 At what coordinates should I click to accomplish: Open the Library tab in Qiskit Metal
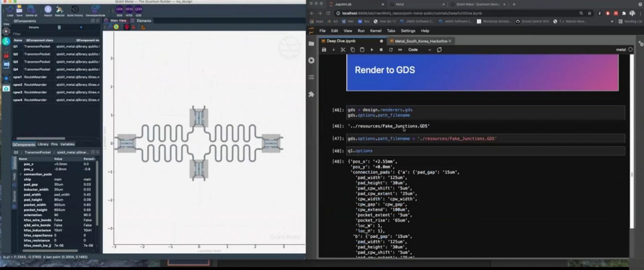pyautogui.click(x=43, y=144)
